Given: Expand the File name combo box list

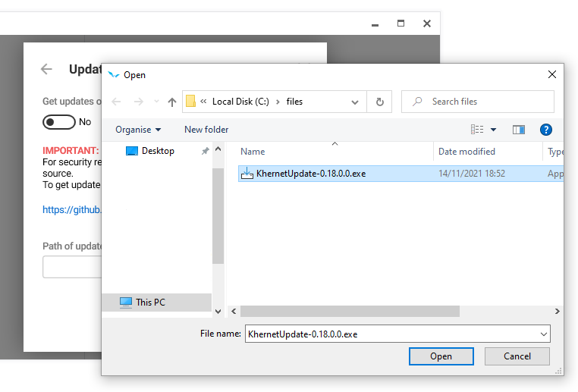Looking at the screenshot, I should coord(543,334).
